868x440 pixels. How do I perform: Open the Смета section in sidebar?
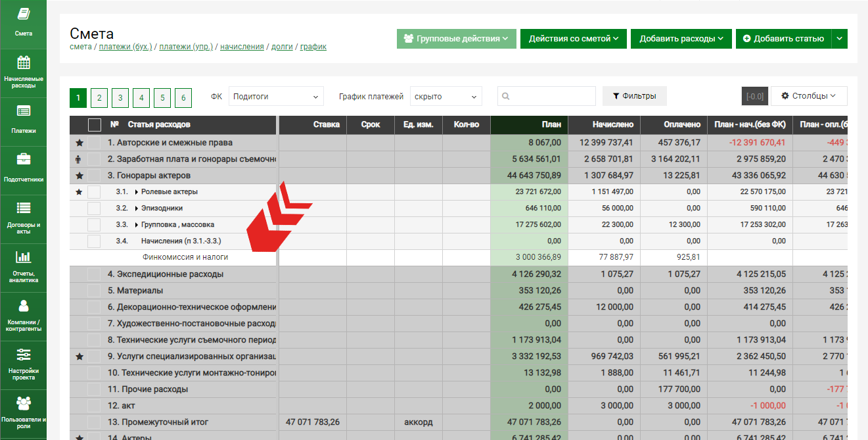(24, 22)
